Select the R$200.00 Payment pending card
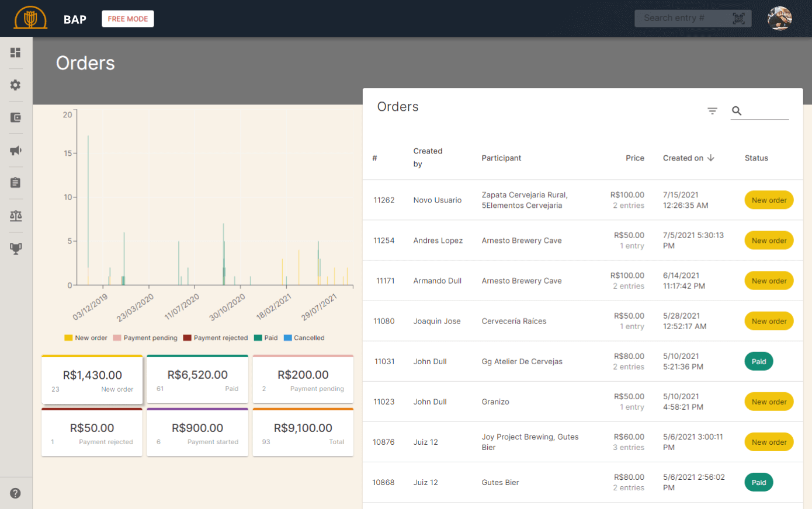 click(303, 379)
